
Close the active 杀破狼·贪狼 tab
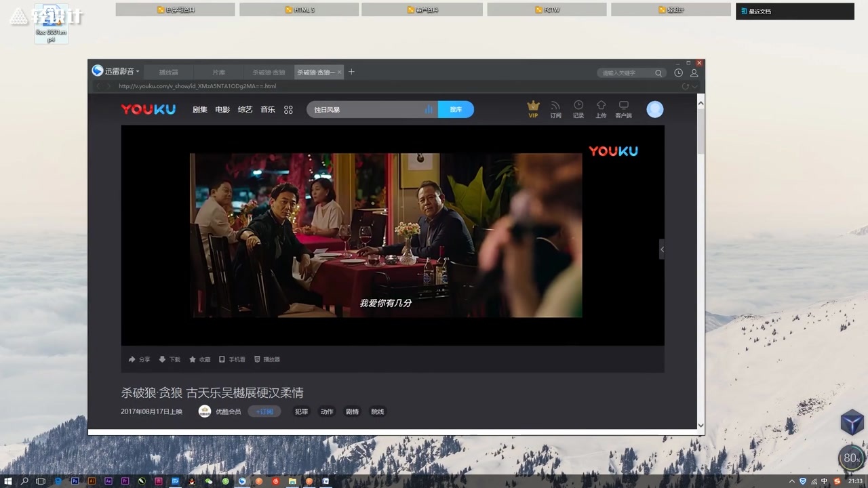[x=340, y=72]
